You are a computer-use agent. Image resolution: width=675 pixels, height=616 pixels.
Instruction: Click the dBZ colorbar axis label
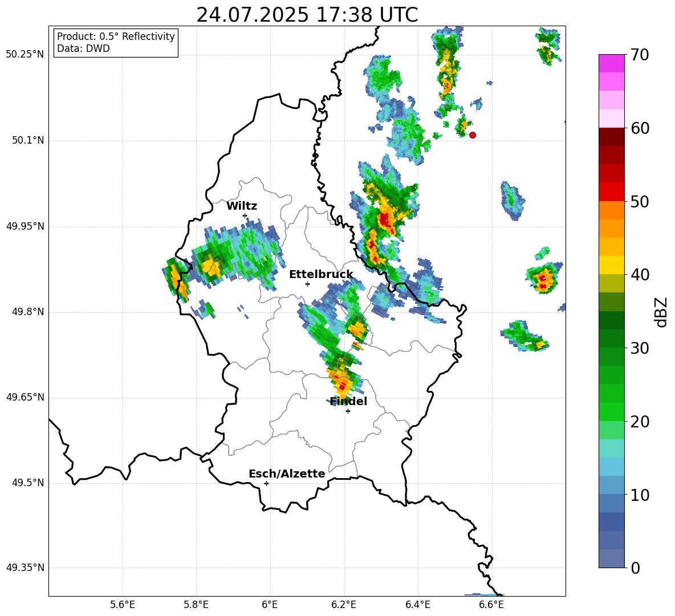(x=661, y=312)
